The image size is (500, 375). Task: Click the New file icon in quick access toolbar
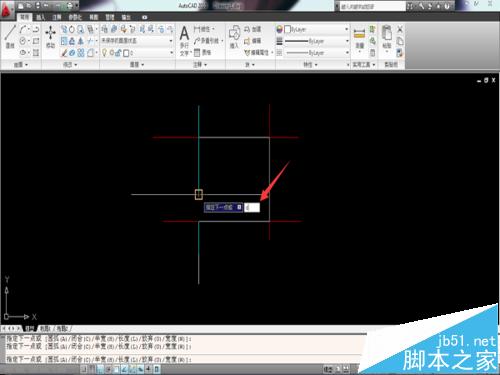(21, 6)
